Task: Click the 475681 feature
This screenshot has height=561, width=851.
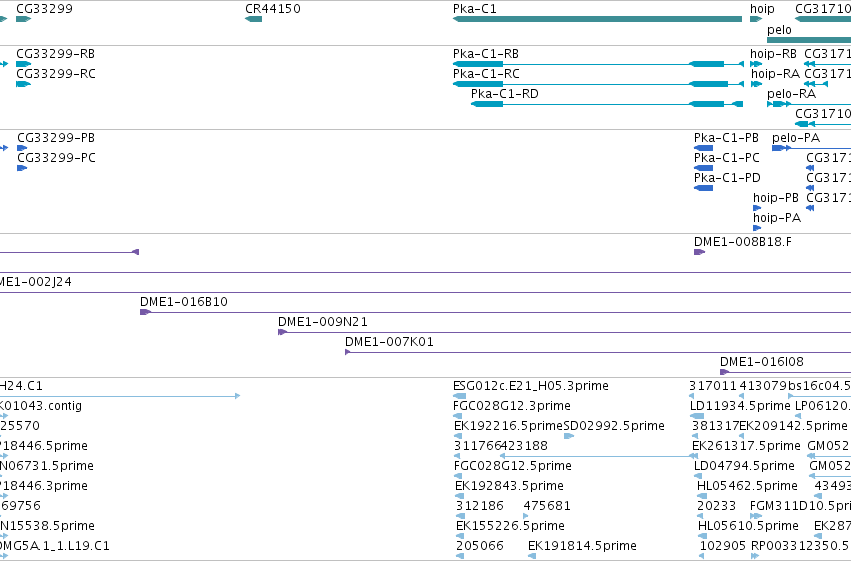Action: pyautogui.click(x=526, y=517)
